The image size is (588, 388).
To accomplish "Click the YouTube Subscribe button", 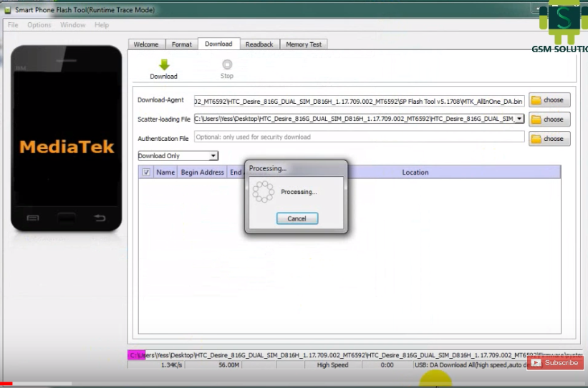I will click(x=555, y=362).
